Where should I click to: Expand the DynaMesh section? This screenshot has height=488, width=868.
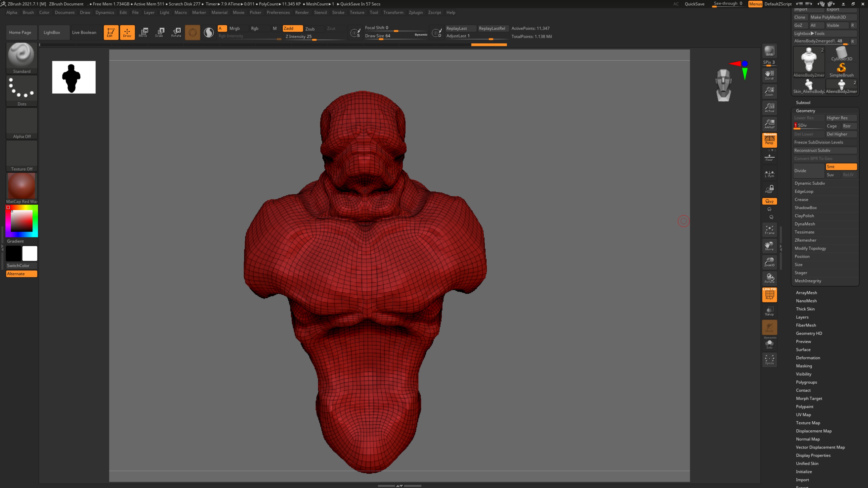pos(805,224)
